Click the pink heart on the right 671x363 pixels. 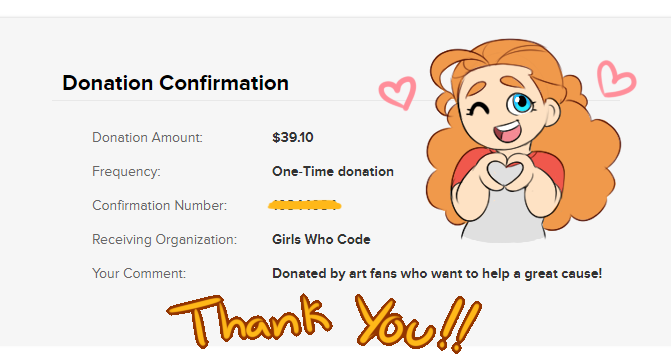tap(616, 78)
